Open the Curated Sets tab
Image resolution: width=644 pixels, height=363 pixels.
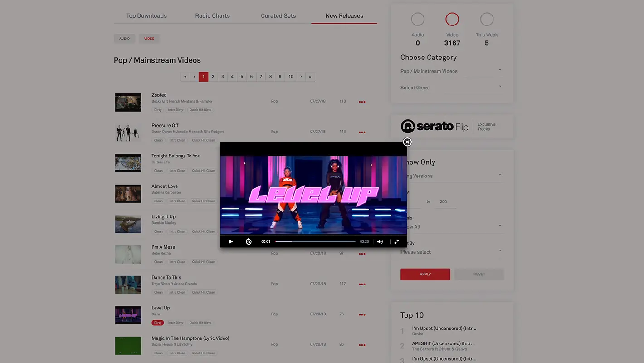(x=278, y=16)
